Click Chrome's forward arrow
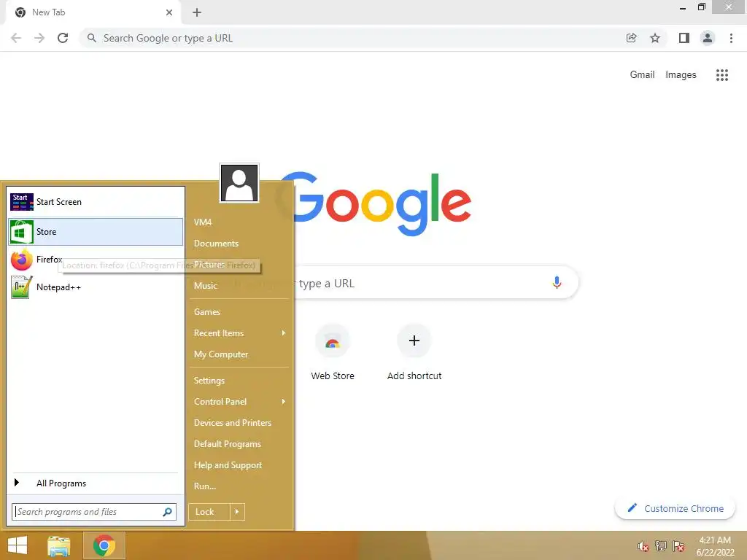 point(39,38)
